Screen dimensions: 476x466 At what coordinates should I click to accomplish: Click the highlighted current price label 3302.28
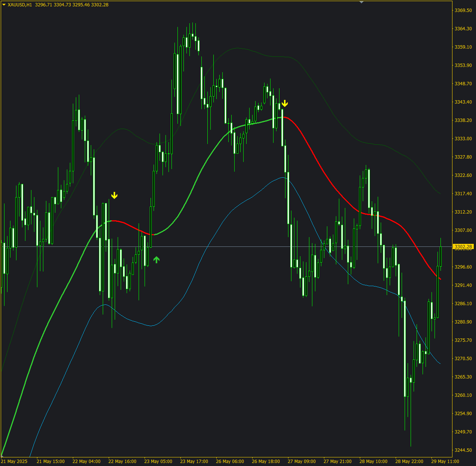tap(463, 247)
